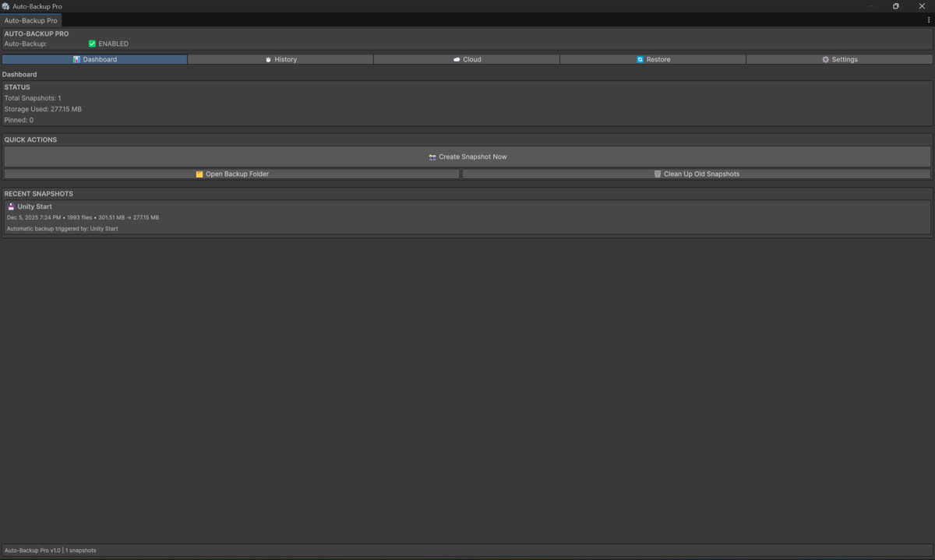Click the snapshot date and file count line
935x560 pixels.
[x=83, y=217]
